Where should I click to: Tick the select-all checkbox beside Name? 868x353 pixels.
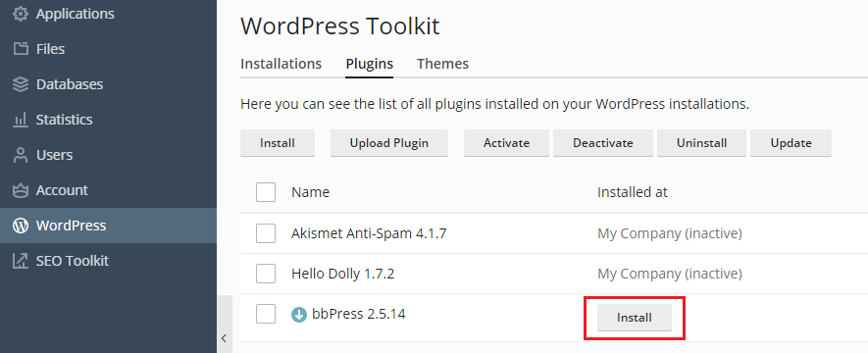click(266, 192)
